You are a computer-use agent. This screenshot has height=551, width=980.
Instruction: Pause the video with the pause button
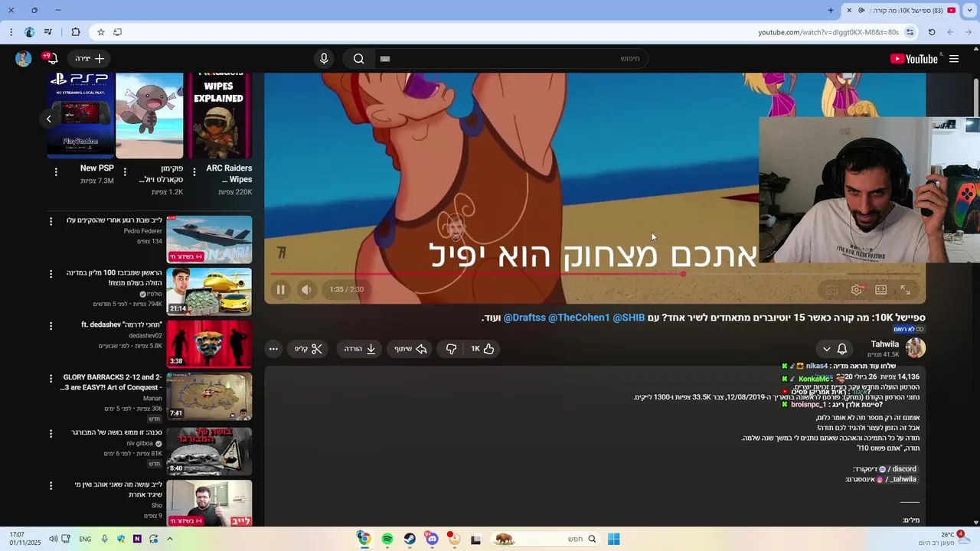click(280, 290)
